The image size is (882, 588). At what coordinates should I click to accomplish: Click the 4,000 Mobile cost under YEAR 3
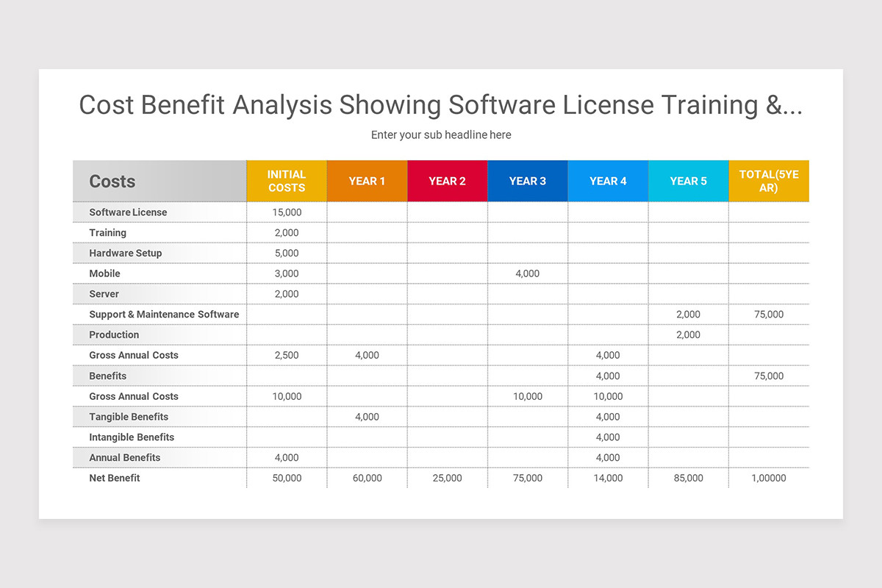pos(527,273)
